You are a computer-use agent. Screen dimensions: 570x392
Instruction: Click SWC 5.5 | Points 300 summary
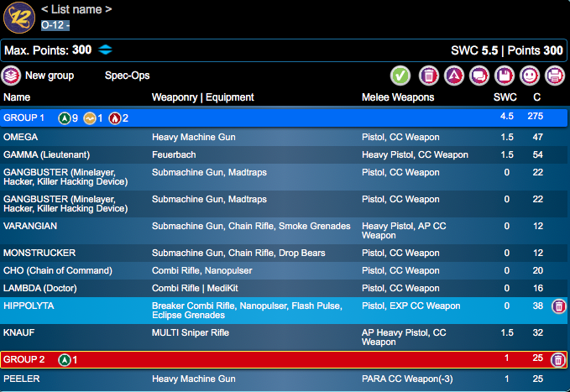coord(507,50)
